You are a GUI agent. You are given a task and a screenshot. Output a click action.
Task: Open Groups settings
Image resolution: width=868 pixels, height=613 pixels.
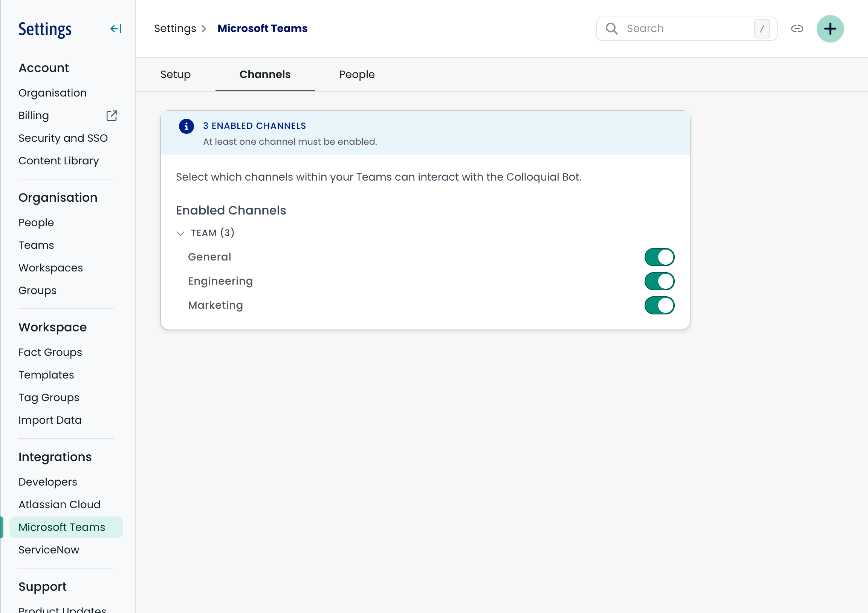point(37,291)
